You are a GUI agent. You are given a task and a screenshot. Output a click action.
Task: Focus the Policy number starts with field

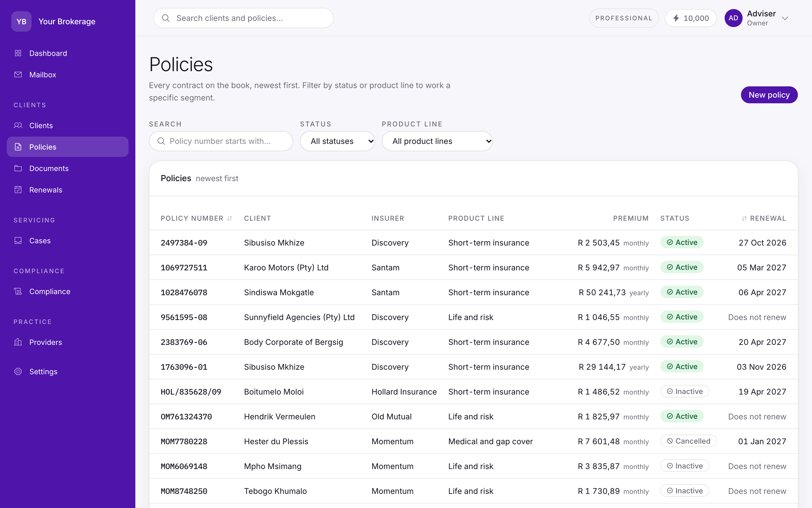[221, 141]
